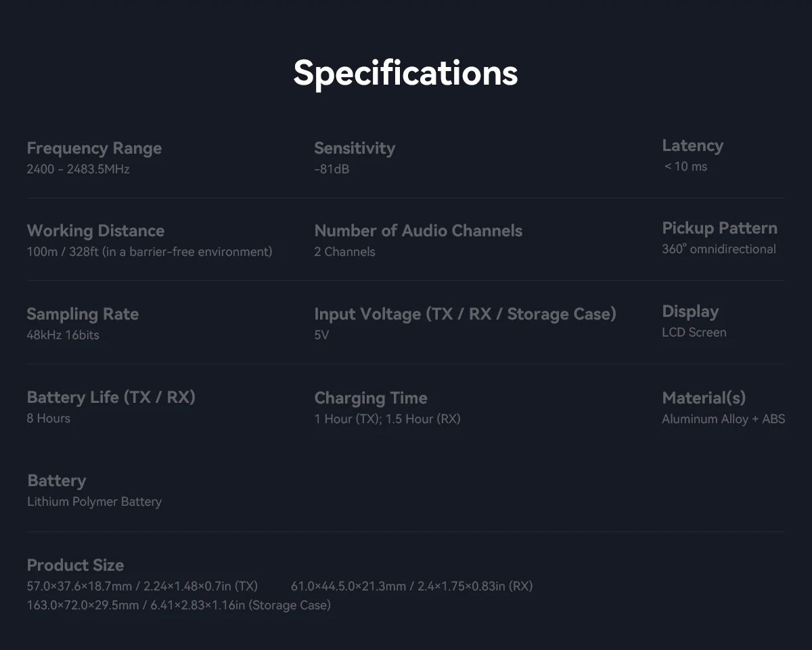Select the Aluminum Alloy + ABS text

(x=723, y=419)
